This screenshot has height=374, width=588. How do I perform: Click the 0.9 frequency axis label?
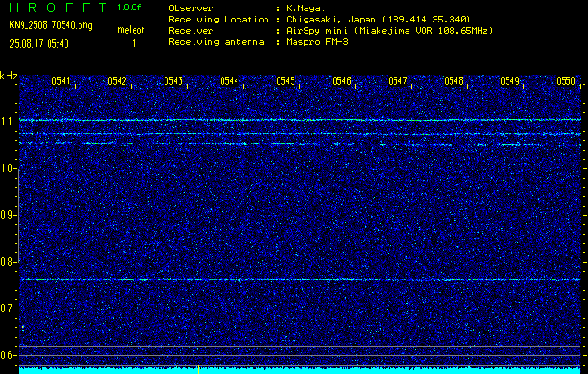pos(7,215)
